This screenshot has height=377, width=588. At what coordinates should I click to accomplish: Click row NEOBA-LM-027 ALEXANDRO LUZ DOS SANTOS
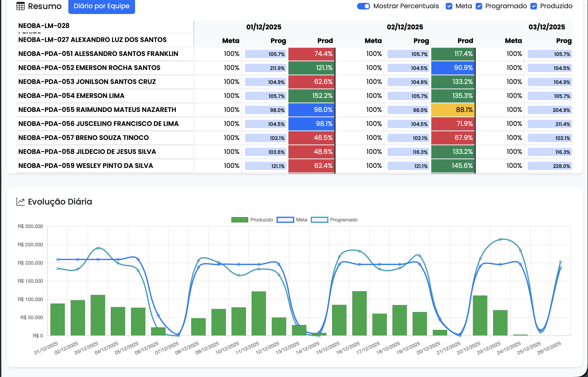[x=92, y=40]
